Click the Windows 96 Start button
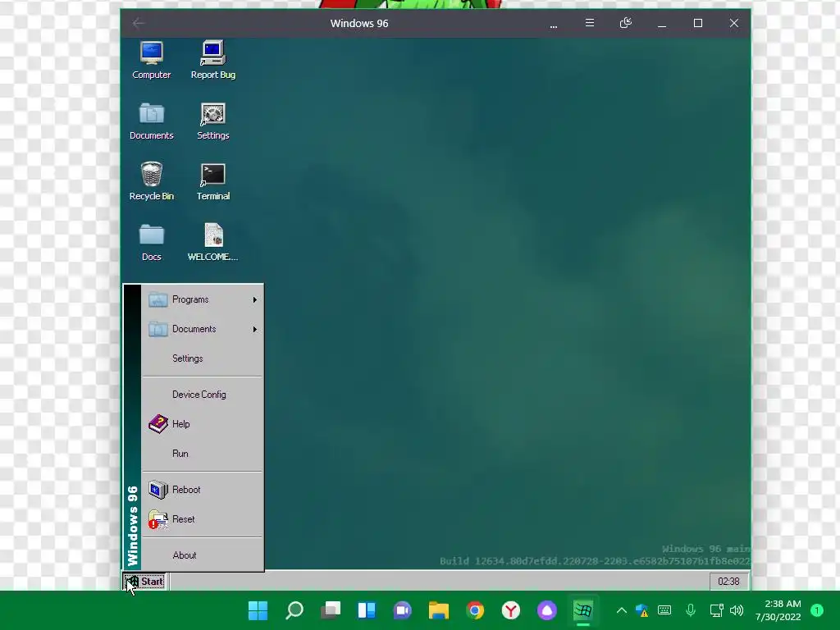 [x=144, y=582]
